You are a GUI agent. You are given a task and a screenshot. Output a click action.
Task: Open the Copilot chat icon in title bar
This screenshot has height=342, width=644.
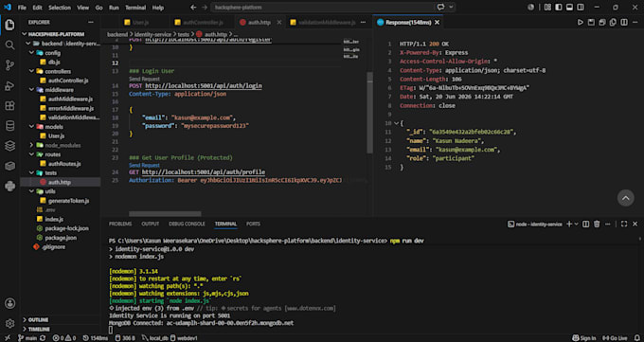click(x=441, y=8)
